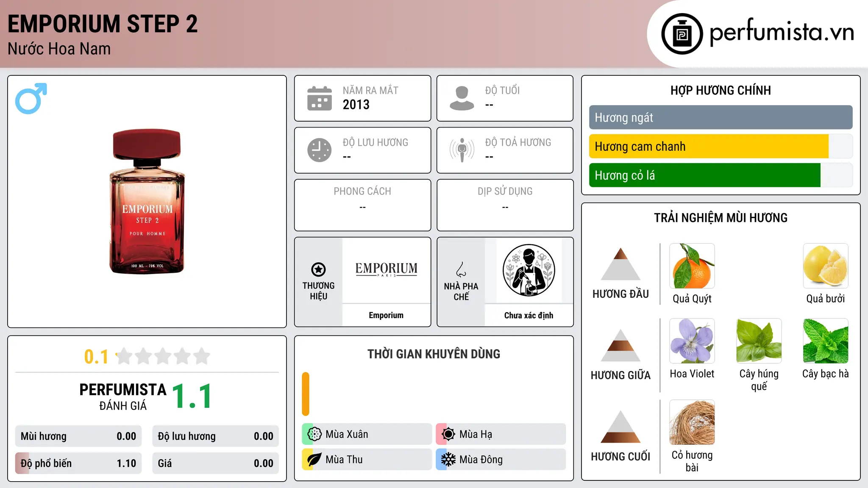Click the HƯƠNG GIỮA label

click(x=620, y=375)
